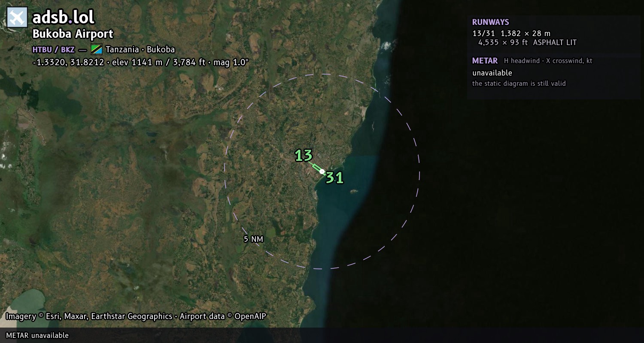This screenshot has height=343, width=644.
Task: Click the Tanzania · Bukoba location text
Action: (x=140, y=49)
